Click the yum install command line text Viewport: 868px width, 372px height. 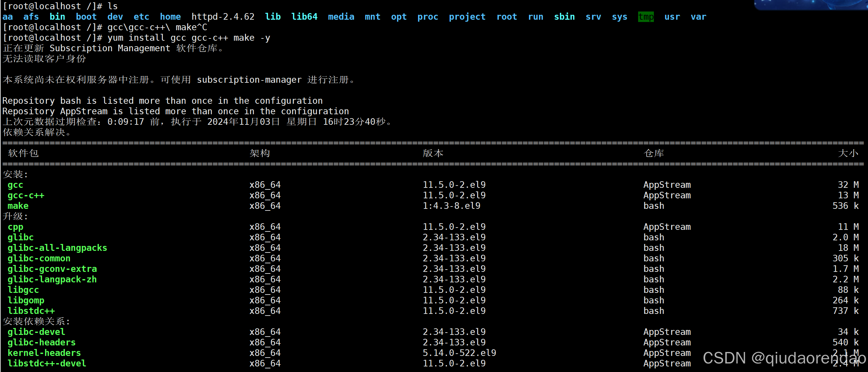pyautogui.click(x=189, y=38)
